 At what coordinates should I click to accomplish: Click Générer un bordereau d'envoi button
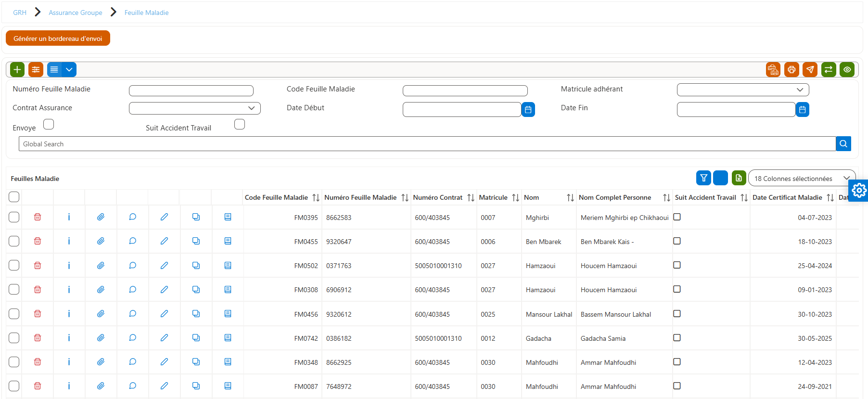58,39
